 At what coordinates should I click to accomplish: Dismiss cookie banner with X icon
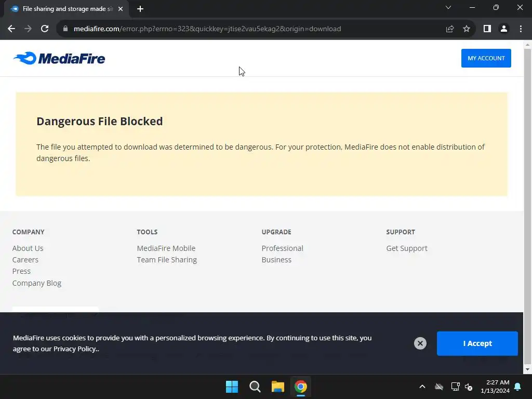420,343
